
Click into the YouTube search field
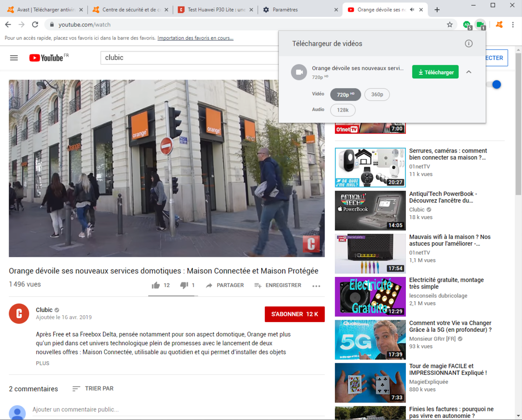pos(189,58)
